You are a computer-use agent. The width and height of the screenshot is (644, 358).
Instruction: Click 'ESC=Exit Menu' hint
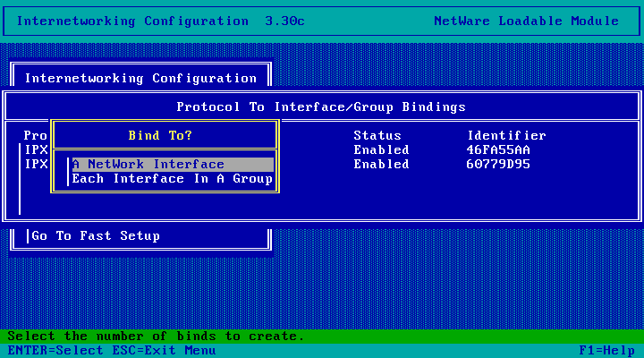point(165,351)
